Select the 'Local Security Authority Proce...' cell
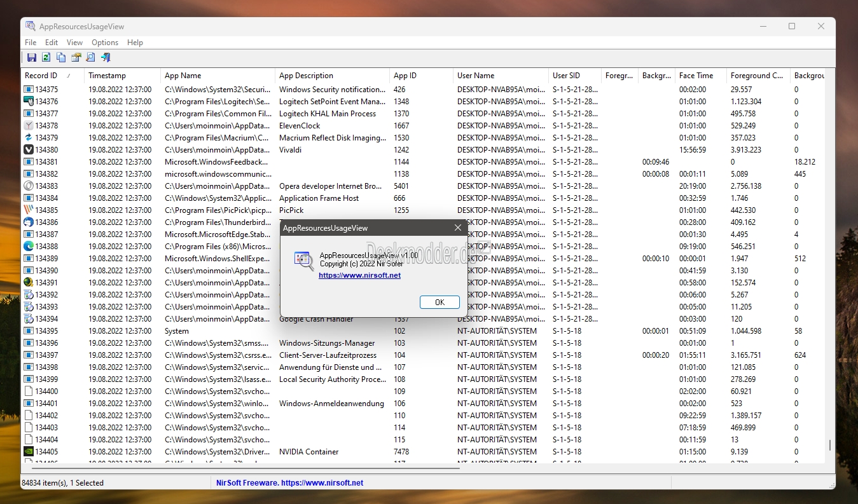 tap(332, 379)
